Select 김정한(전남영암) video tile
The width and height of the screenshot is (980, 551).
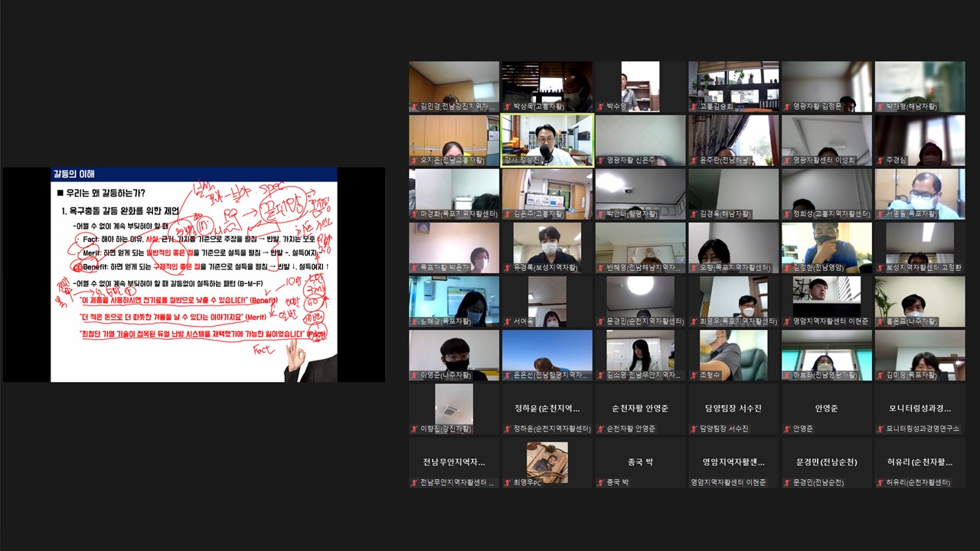click(827, 246)
